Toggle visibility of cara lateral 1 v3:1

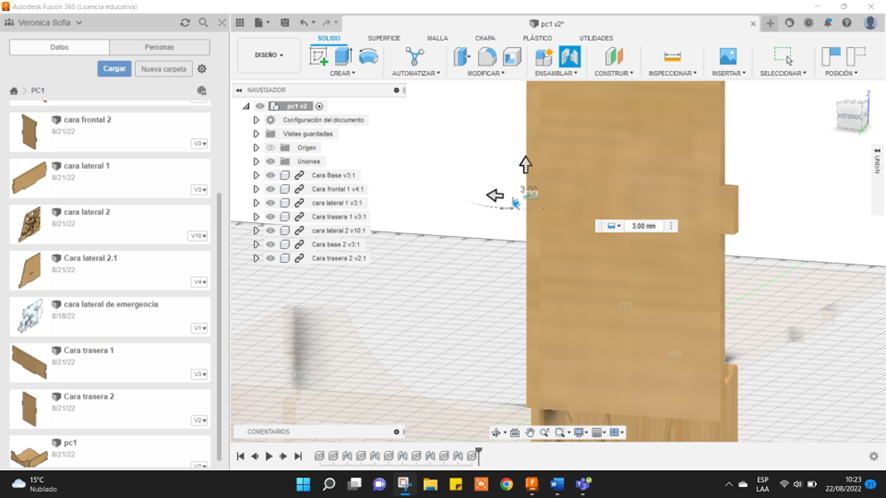(271, 203)
